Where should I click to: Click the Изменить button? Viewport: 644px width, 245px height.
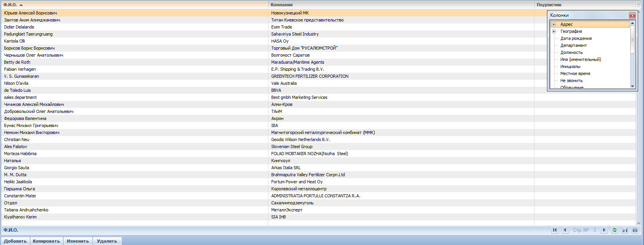(x=78, y=241)
